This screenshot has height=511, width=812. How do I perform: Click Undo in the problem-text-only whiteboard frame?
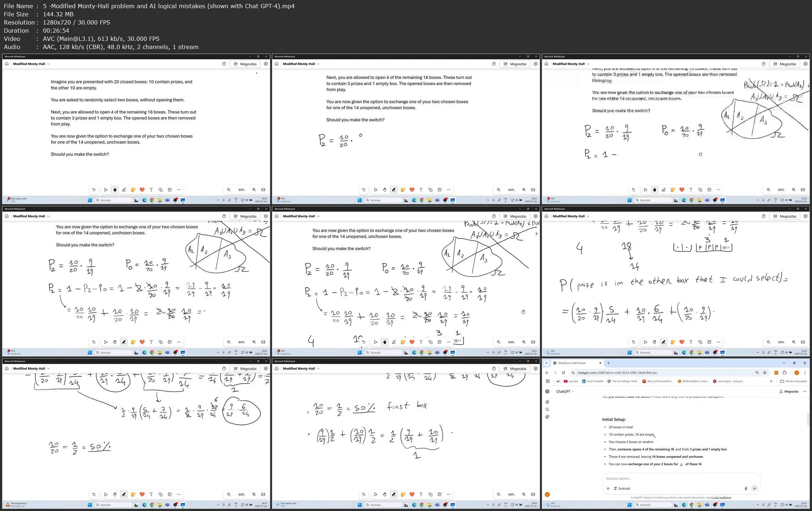pyautogui.click(x=94, y=190)
